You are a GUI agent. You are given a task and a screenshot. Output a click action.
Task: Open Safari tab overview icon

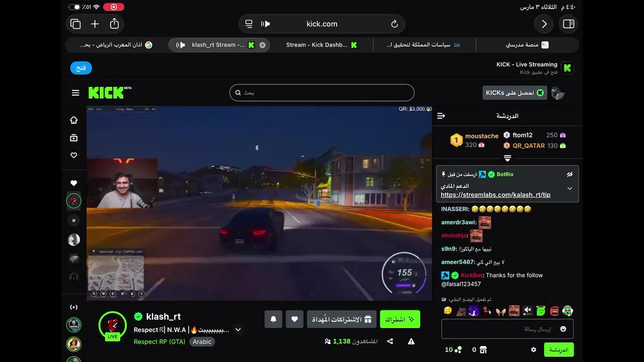75,24
